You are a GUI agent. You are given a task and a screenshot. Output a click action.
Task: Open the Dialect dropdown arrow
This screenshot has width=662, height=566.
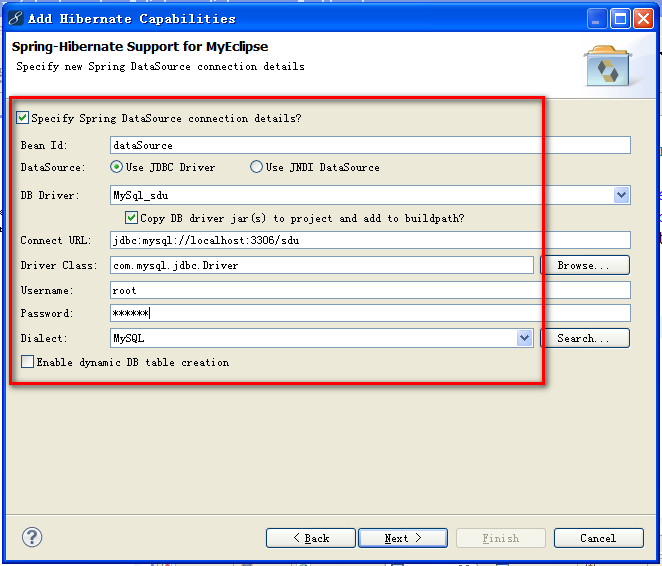[524, 338]
